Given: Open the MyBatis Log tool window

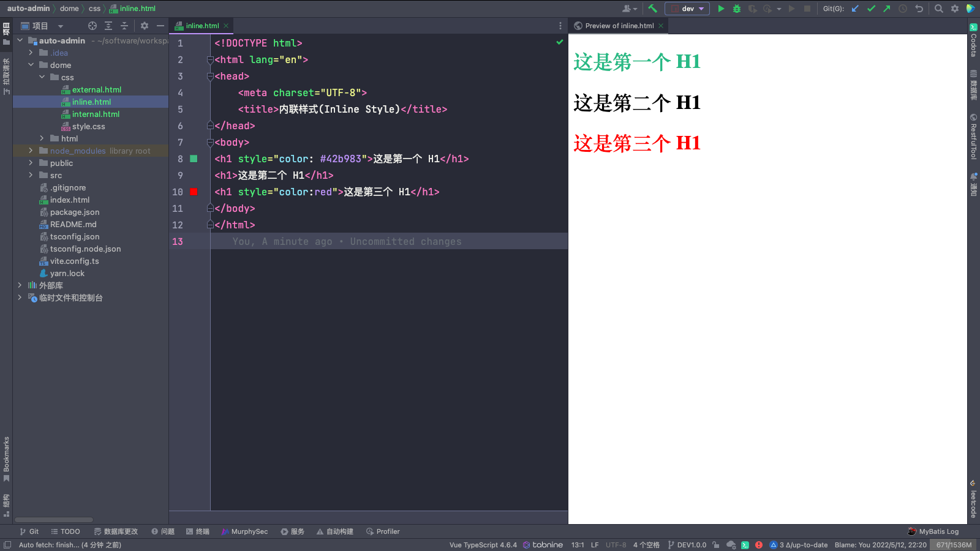Looking at the screenshot, I should (933, 531).
